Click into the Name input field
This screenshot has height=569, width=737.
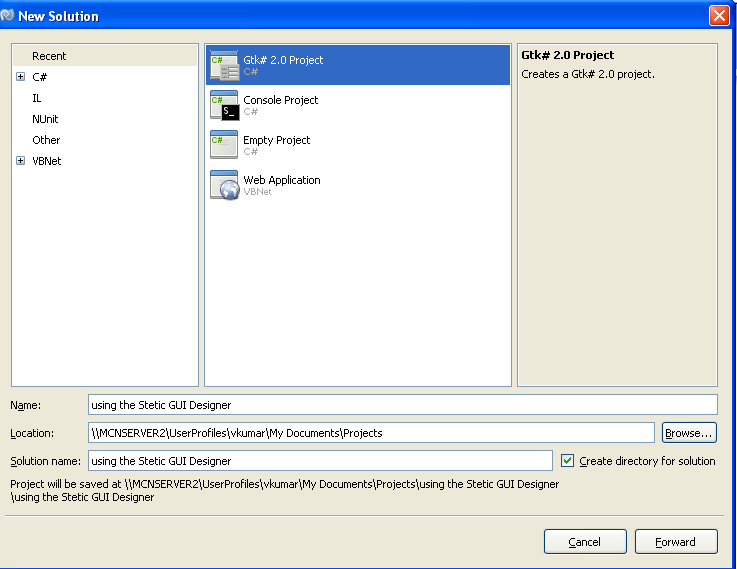pos(402,405)
